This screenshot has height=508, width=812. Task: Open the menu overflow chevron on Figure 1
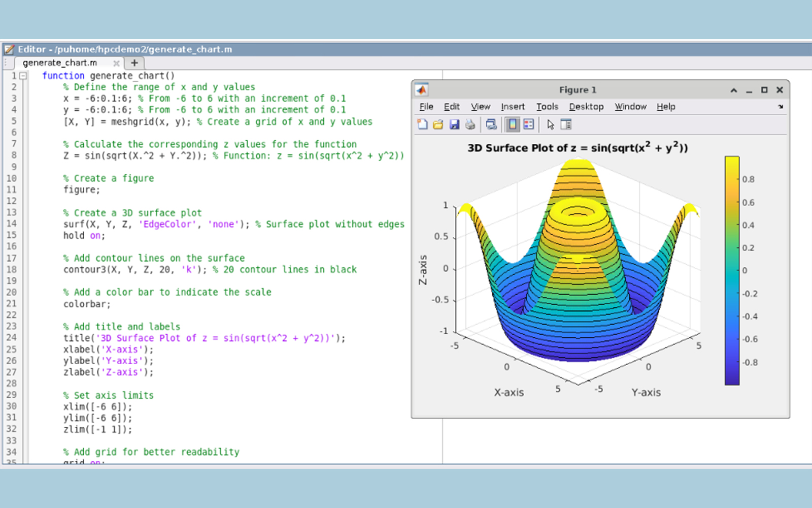tap(780, 107)
